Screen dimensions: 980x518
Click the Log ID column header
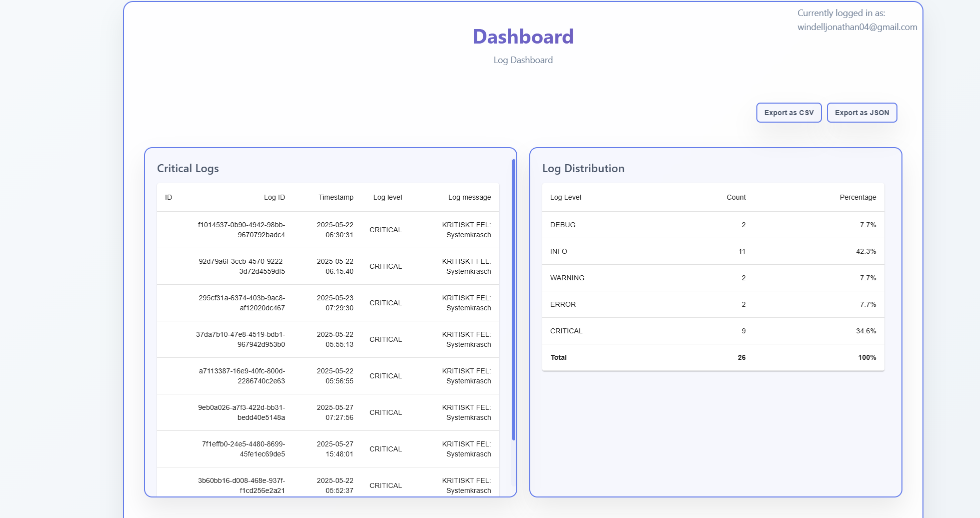tap(276, 197)
